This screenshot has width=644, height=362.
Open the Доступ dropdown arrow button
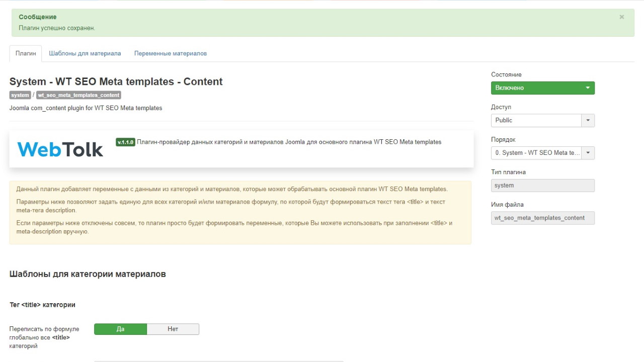point(588,120)
